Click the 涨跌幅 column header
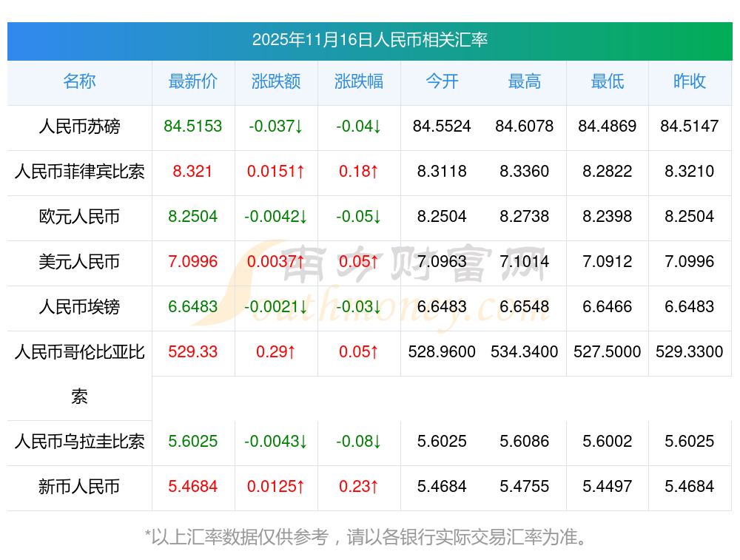 359,81
